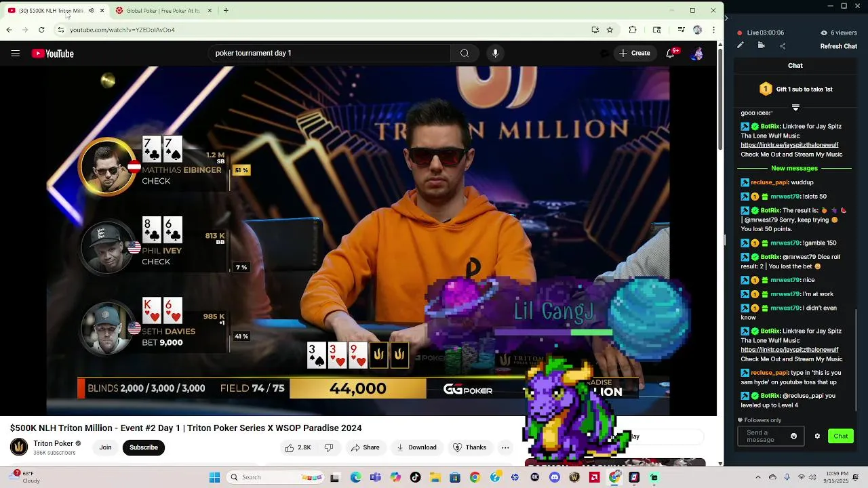Click the Create button on YouTube
The width and height of the screenshot is (868, 488).
coord(634,54)
